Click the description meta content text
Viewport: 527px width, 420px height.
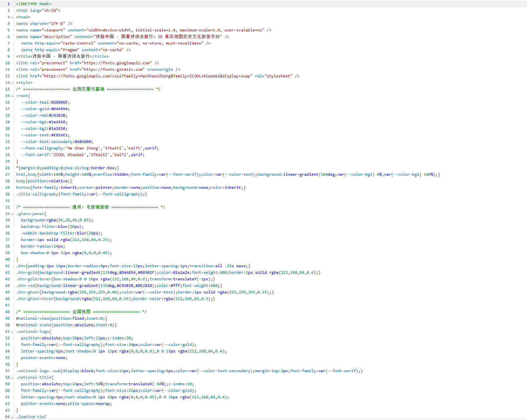coord(158,37)
